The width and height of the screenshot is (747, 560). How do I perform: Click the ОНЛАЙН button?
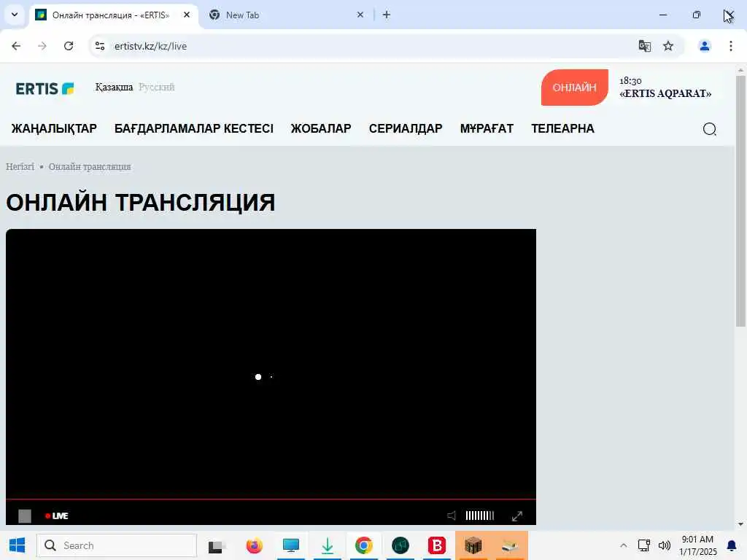pyautogui.click(x=575, y=87)
